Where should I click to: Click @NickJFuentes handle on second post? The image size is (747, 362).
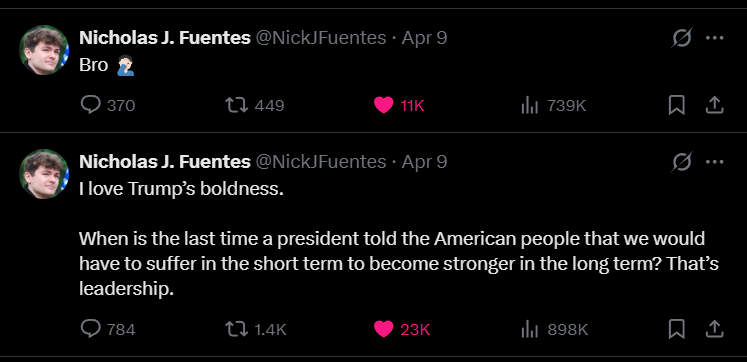point(321,162)
